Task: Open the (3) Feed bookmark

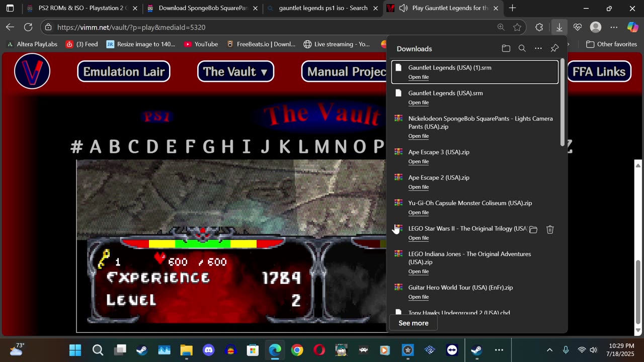Action: (82, 44)
